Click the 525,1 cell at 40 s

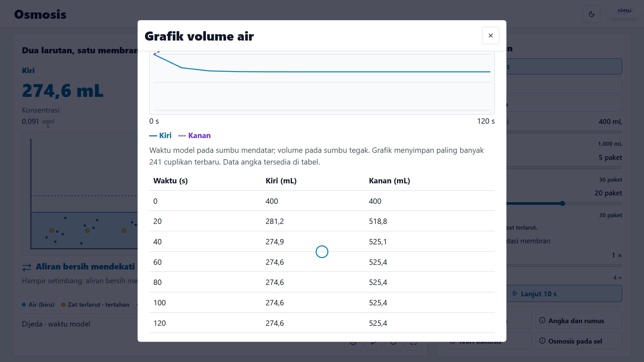pos(378,242)
